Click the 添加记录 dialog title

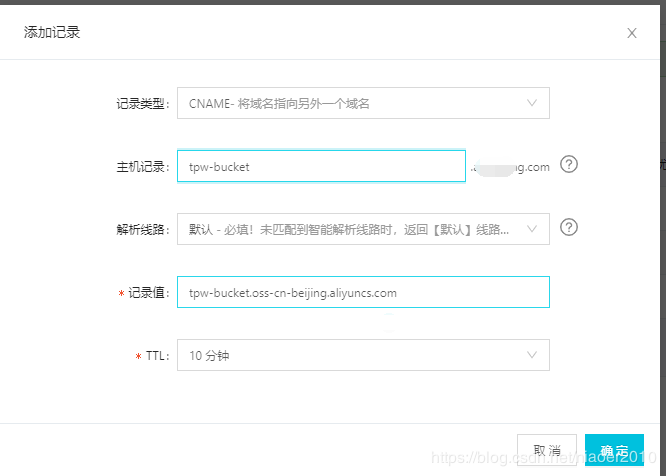click(52, 32)
